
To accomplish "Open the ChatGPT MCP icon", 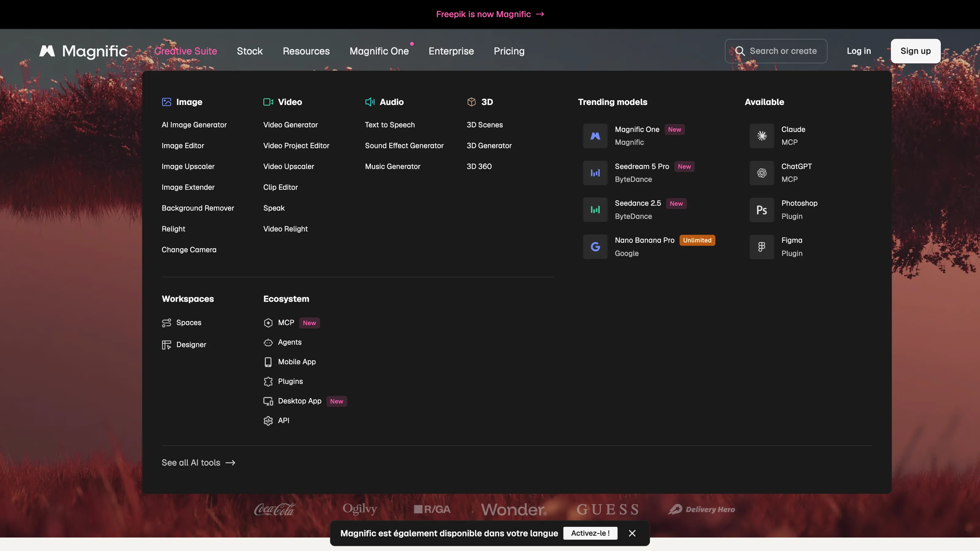I will (x=762, y=173).
